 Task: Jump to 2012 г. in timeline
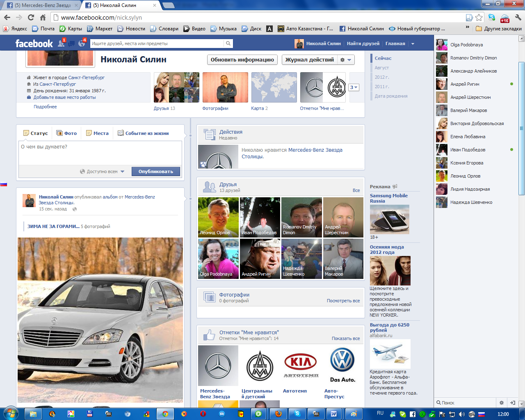click(382, 77)
